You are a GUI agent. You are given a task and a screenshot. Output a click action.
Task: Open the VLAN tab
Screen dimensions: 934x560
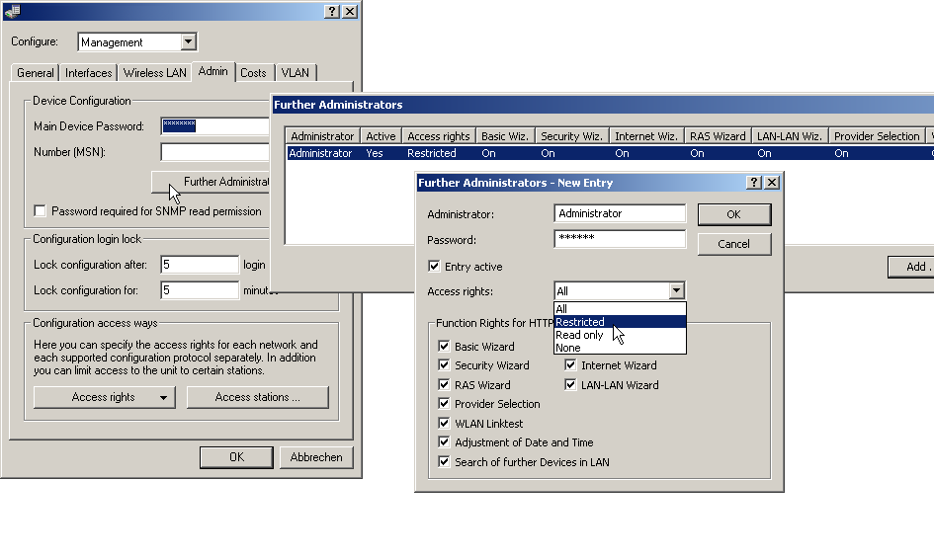click(295, 73)
